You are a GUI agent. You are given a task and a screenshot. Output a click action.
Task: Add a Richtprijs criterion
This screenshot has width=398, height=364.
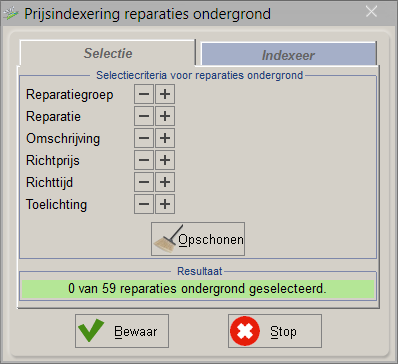tap(165, 160)
